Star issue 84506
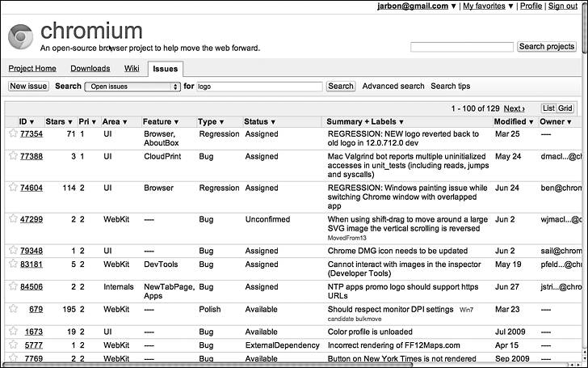The width and height of the screenshot is (588, 368). (13, 286)
